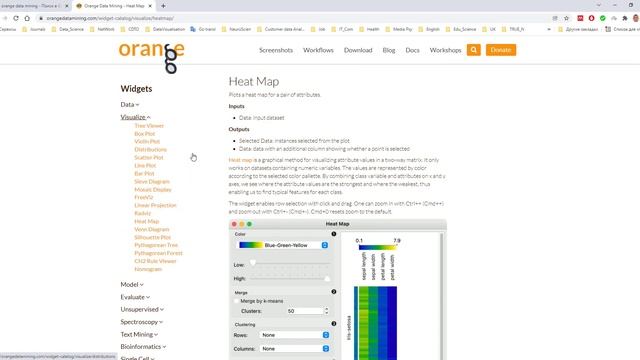Follow the 'Heat map' link in the description
Viewport: 640px width, 360px height.
pos(240,160)
